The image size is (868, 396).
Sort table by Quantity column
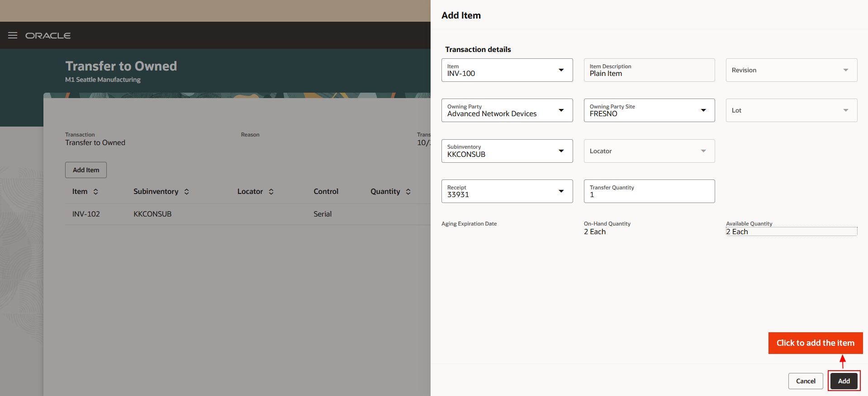point(408,192)
